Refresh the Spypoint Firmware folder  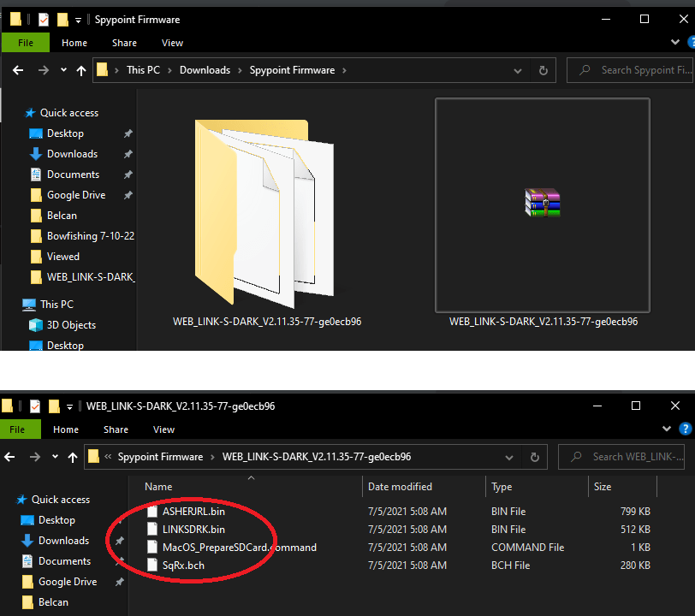coord(543,70)
